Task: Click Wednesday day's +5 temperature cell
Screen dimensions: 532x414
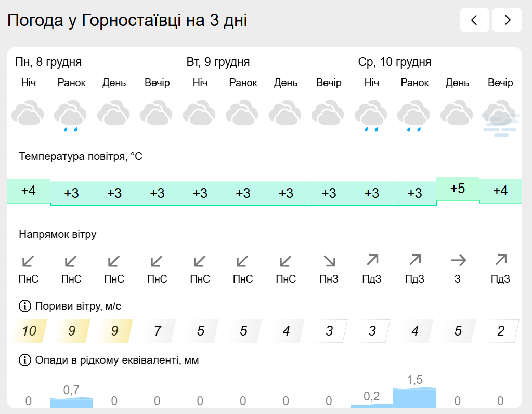Action: (458, 189)
